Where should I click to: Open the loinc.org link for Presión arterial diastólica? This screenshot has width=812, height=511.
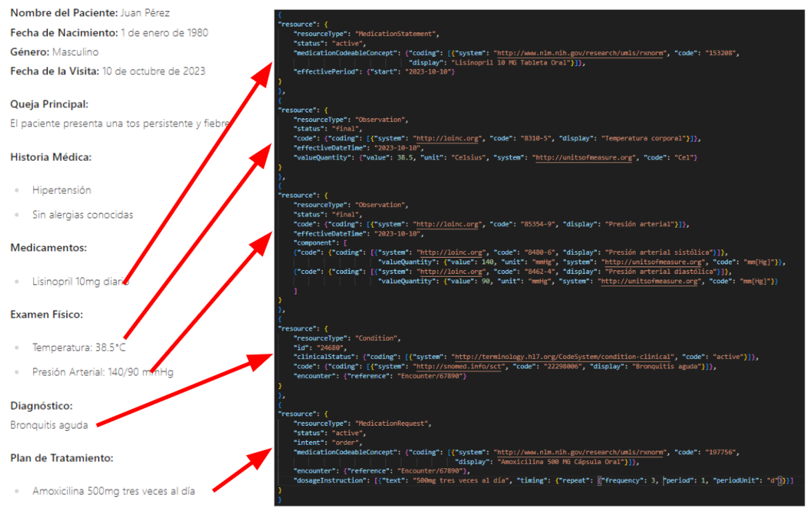click(451, 272)
